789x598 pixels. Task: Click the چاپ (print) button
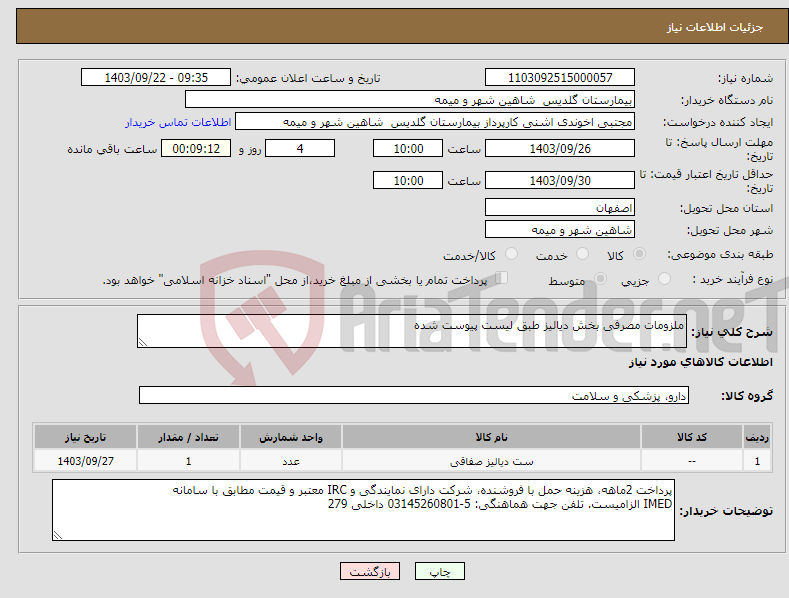point(439,571)
